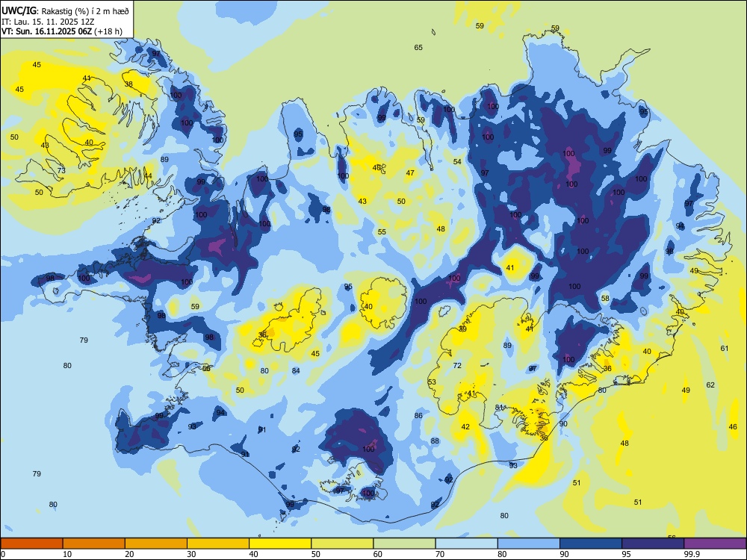Click the orange 10–20 legend swatch
Image resolution: width=747 pixels, height=560 pixels.
click(x=94, y=544)
